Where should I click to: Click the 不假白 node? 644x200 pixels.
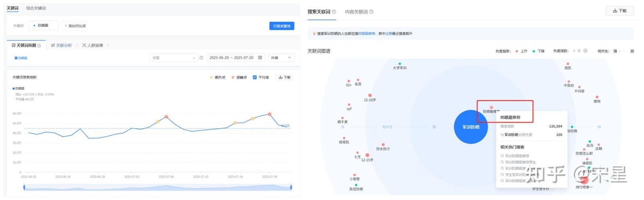(569, 81)
